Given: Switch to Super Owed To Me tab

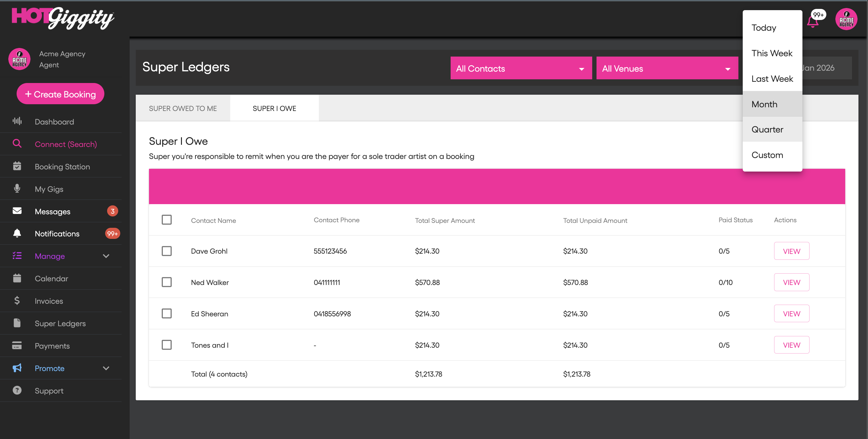Looking at the screenshot, I should [183, 109].
